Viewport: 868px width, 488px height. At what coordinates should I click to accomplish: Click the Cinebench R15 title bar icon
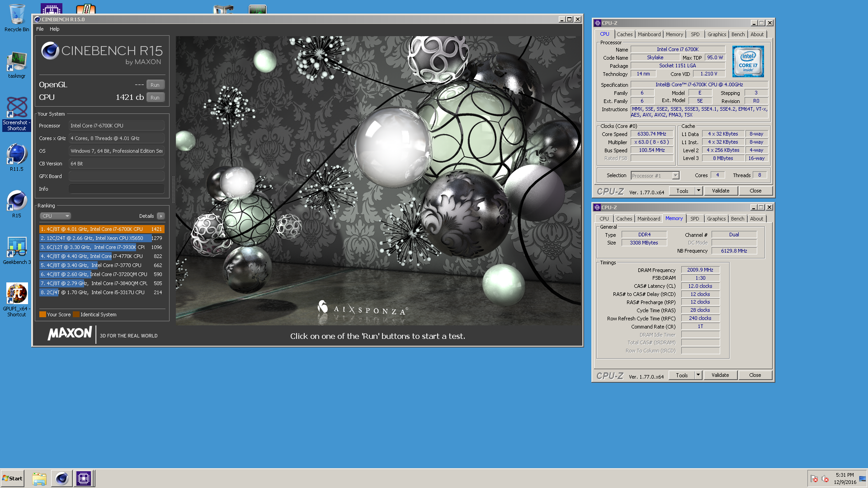tap(37, 19)
